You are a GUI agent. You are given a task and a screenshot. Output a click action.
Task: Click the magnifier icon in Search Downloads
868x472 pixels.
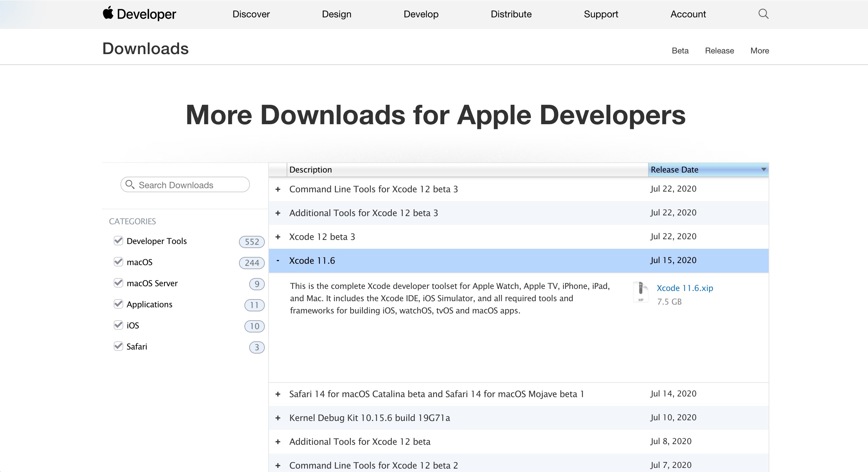(x=129, y=184)
